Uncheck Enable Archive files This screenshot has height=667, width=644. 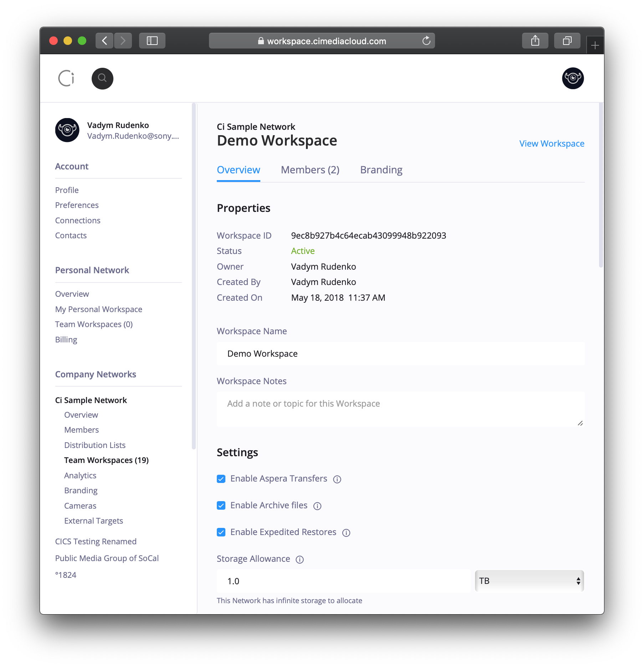pyautogui.click(x=221, y=505)
